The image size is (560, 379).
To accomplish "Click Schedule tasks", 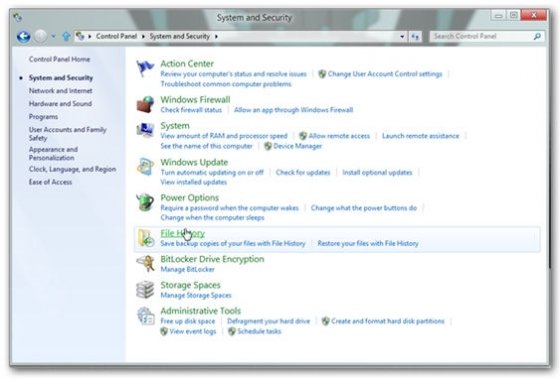I will pos(259,331).
